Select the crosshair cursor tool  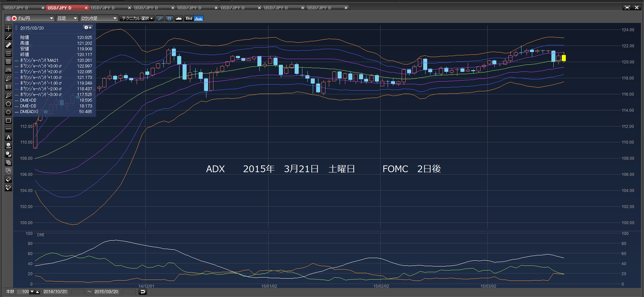click(x=8, y=28)
